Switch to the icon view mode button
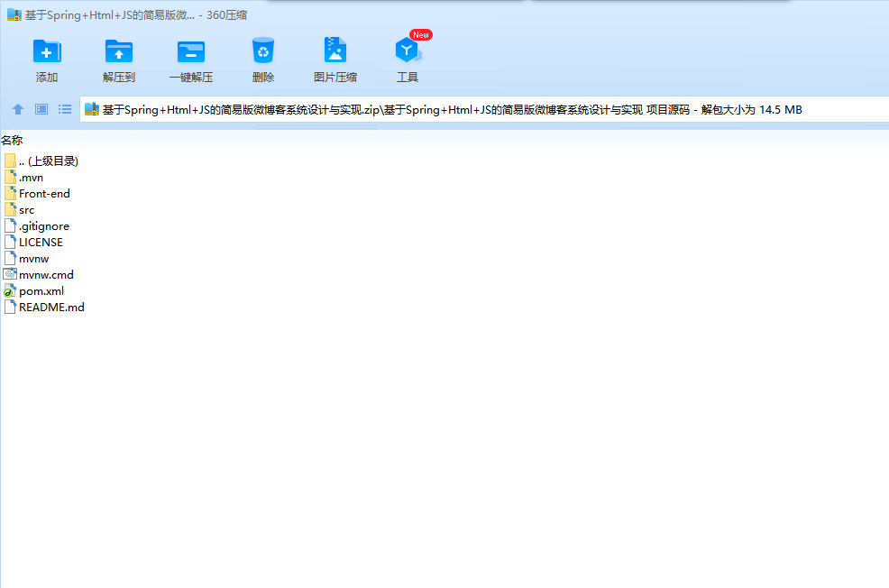Screen dimensions: 889x588 (x=41, y=109)
